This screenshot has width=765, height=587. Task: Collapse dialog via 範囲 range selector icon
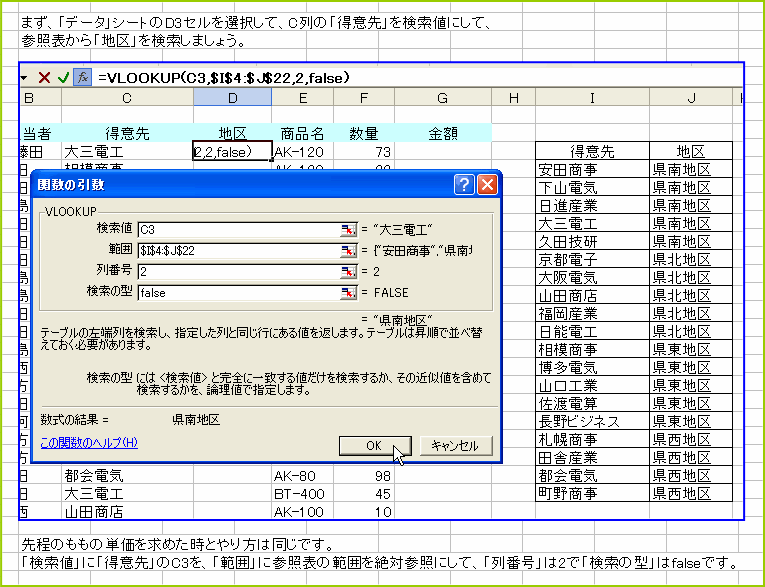coord(348,250)
